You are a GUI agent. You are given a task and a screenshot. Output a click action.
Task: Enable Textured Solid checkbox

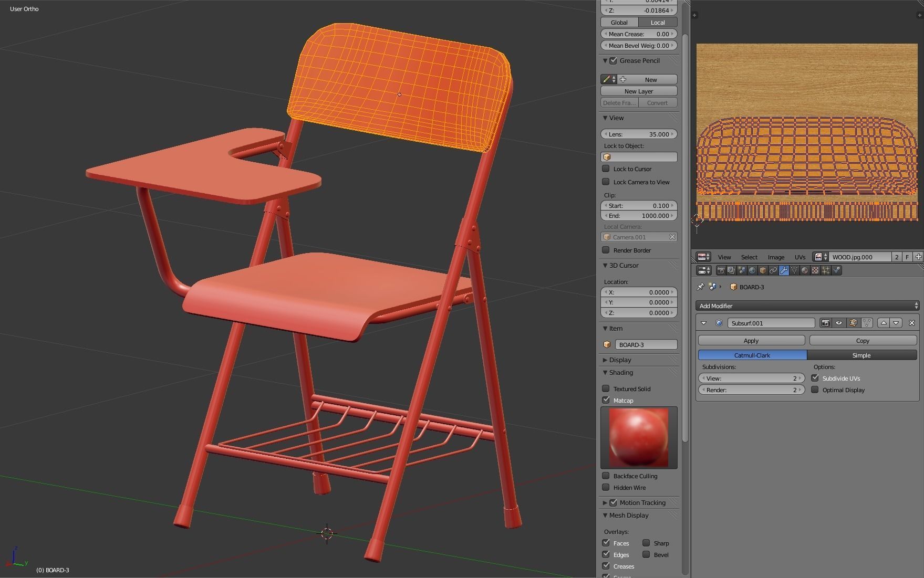pyautogui.click(x=606, y=388)
